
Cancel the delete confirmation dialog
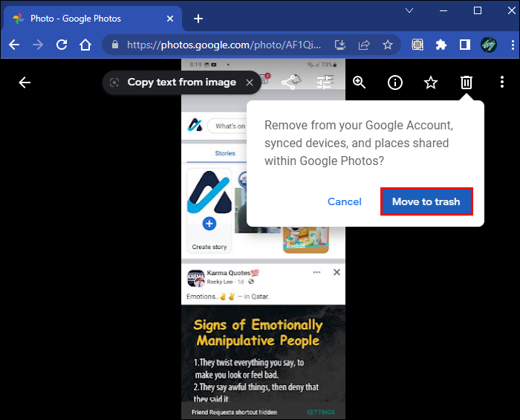point(344,201)
